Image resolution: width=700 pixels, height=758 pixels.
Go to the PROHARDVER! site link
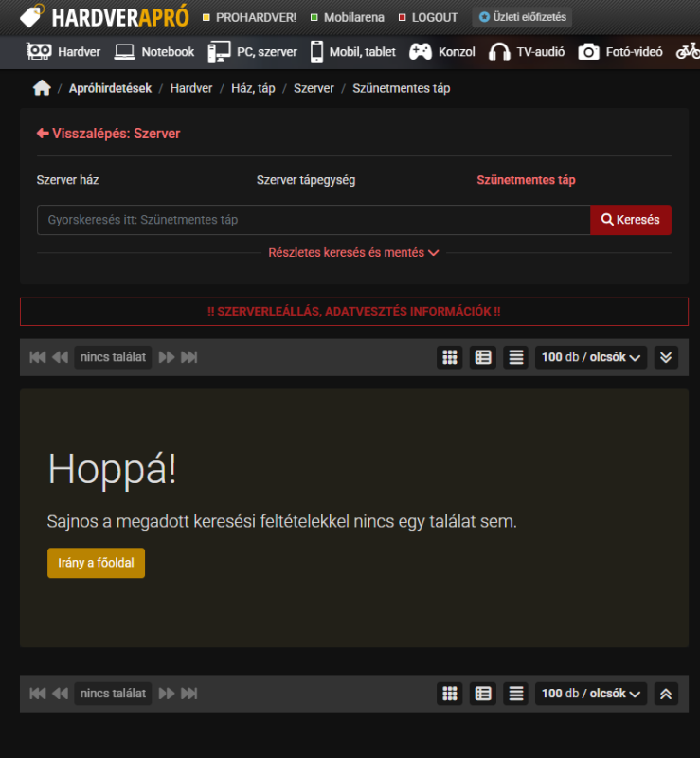[249, 17]
